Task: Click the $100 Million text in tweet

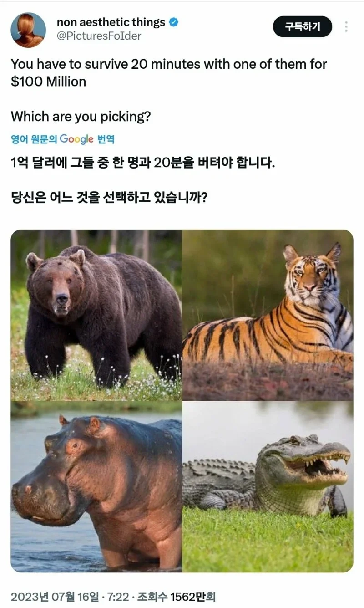Action: 48,82
